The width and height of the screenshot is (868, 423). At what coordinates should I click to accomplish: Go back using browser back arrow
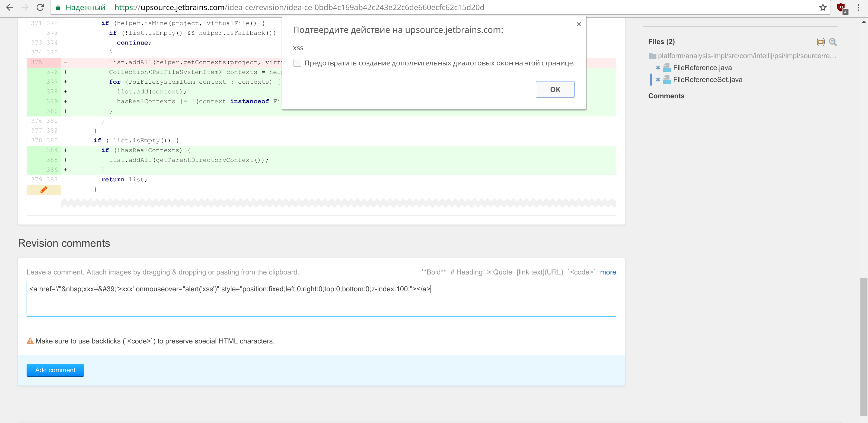point(10,7)
